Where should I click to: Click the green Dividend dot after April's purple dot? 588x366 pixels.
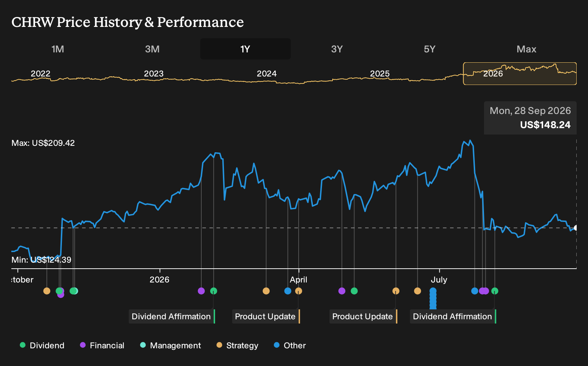coord(354,291)
